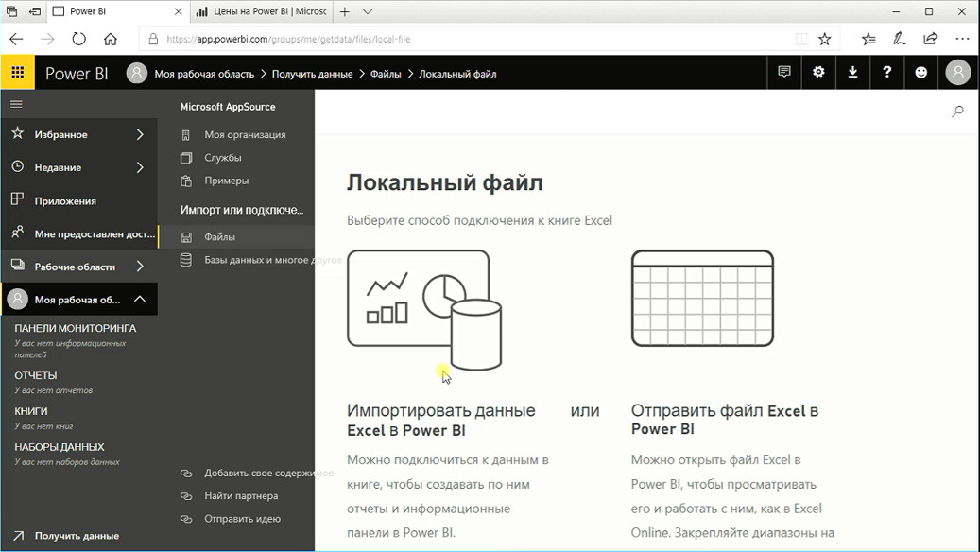Switch to Цены на Power BI tab
980x552 pixels.
coord(261,11)
